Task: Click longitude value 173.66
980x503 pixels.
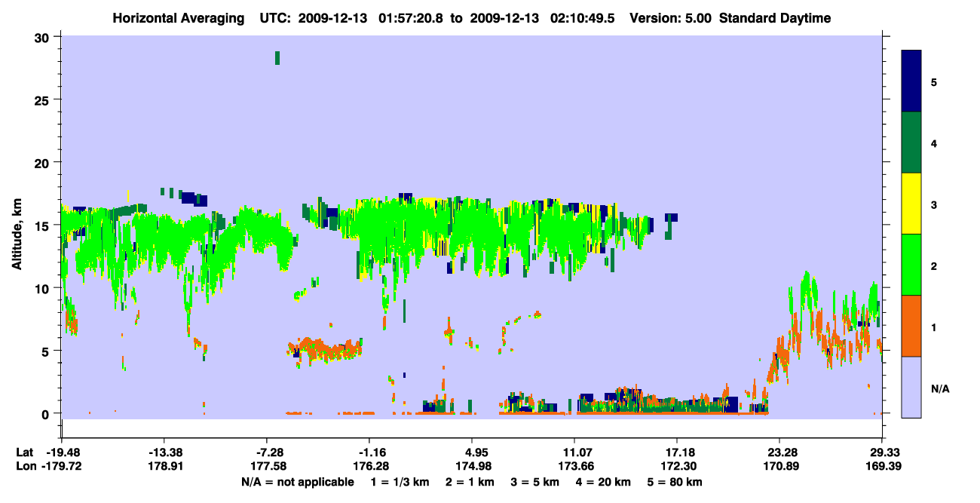Action: click(x=574, y=467)
